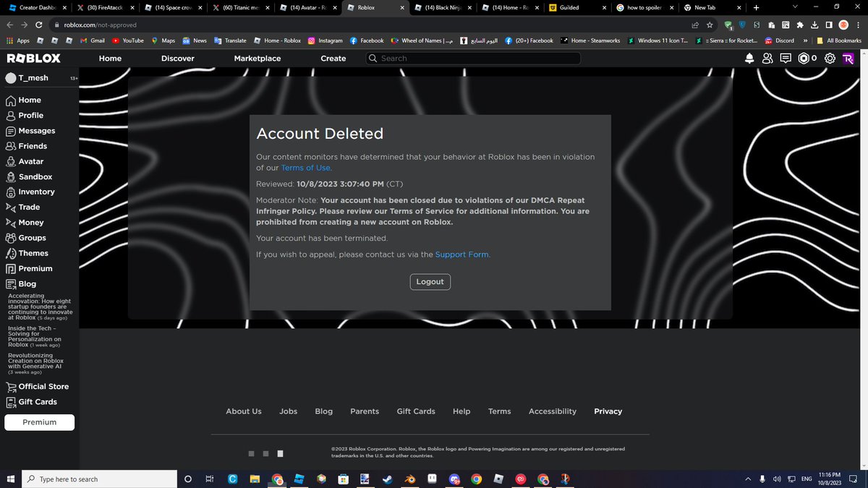868x488 pixels.
Task: Expand the hidden bookmarks overflow chevron
Action: (x=805, y=40)
